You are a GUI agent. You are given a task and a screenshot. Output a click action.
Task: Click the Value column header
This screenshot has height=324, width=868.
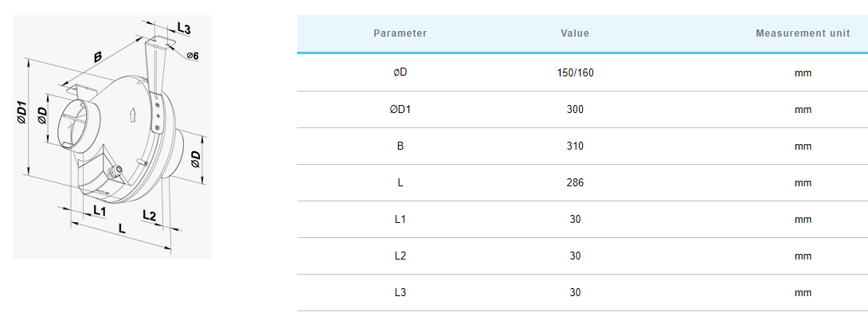click(575, 33)
